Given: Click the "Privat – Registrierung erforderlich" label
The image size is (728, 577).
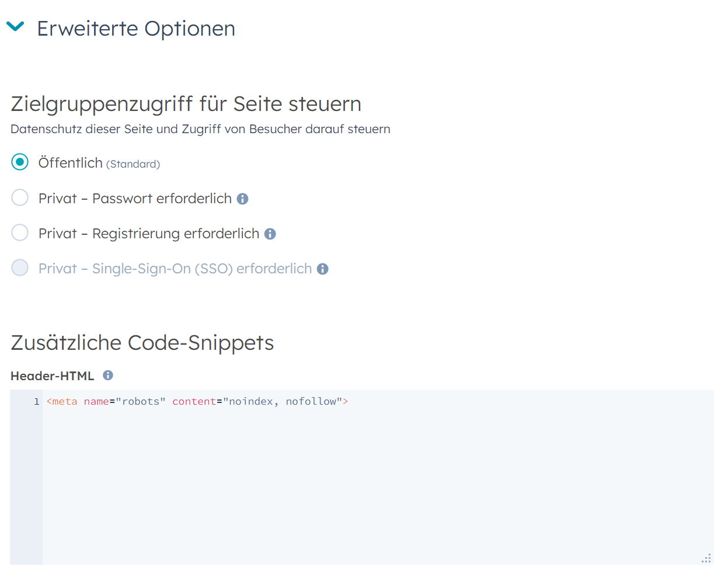Looking at the screenshot, I should click(148, 234).
